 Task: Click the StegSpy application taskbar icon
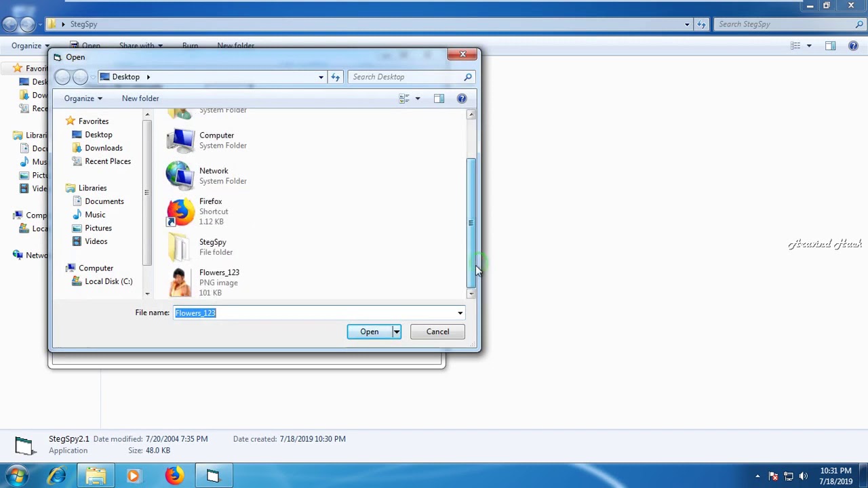coord(213,476)
